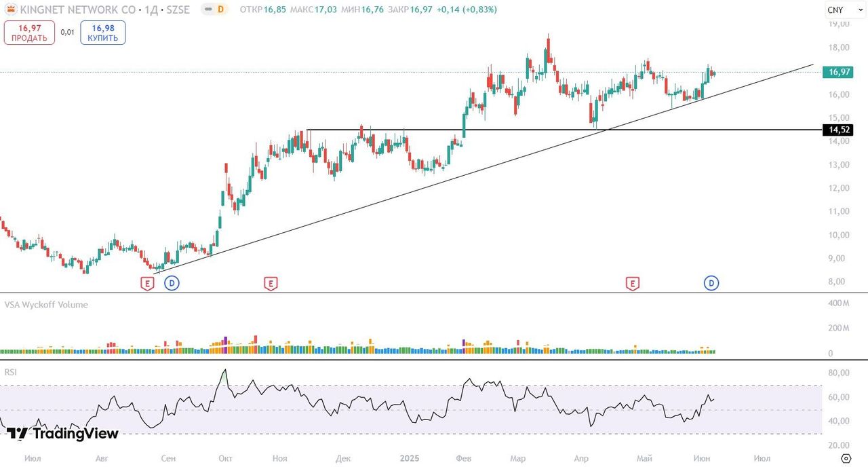This screenshot has height=467, width=868.
Task: Click the black 14,52 price level label
Action: pos(837,130)
